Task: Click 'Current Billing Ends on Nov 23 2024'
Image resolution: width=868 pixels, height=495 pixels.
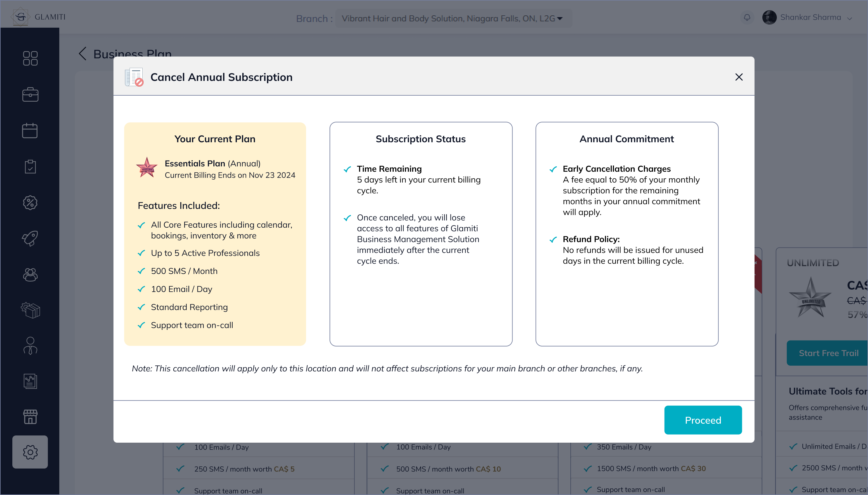Action: pyautogui.click(x=230, y=175)
